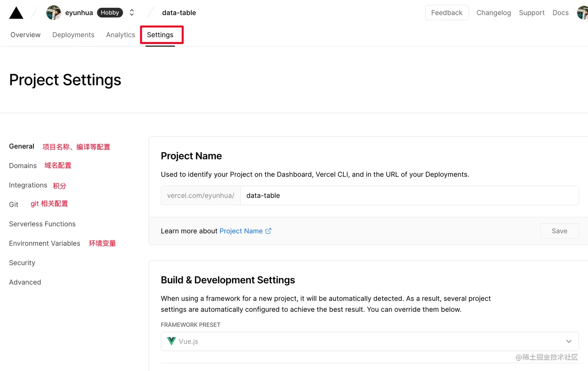This screenshot has width=588, height=371.
Task: Select the Settings tab
Action: pyautogui.click(x=160, y=35)
